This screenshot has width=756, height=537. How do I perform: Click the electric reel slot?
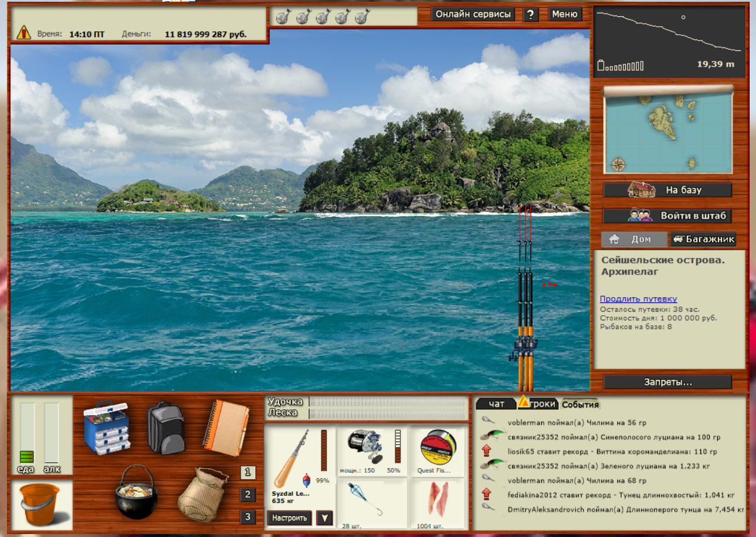(372, 451)
